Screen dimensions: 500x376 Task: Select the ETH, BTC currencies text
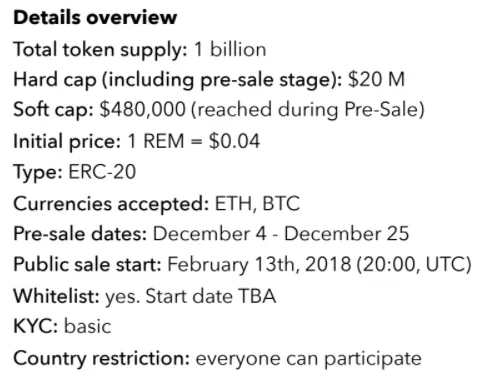[x=257, y=204]
